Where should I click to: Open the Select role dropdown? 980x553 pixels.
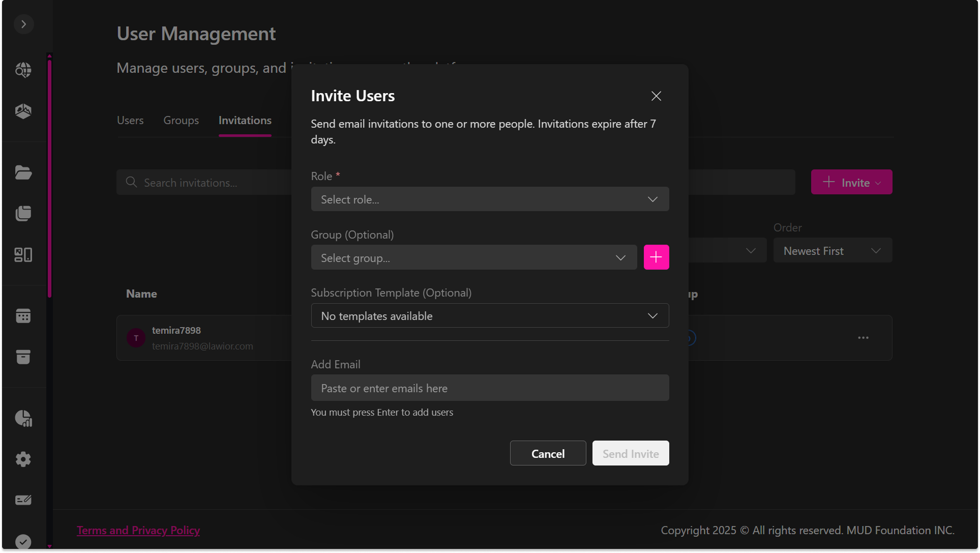489,199
